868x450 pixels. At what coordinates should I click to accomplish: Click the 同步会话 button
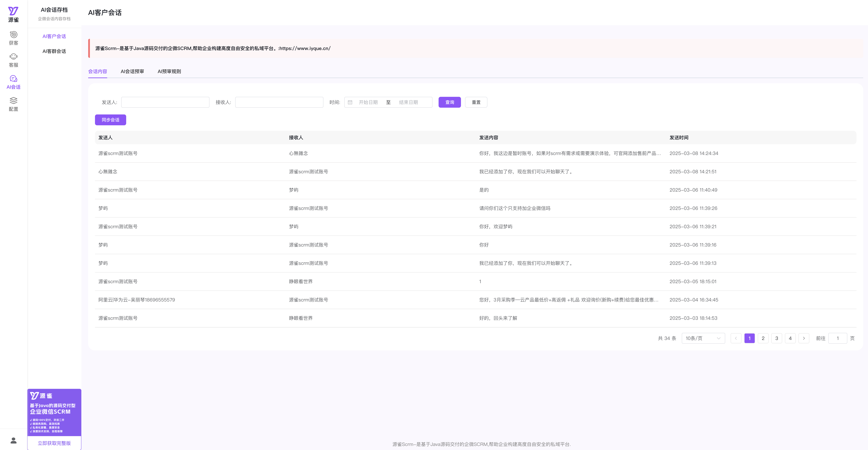pos(111,120)
